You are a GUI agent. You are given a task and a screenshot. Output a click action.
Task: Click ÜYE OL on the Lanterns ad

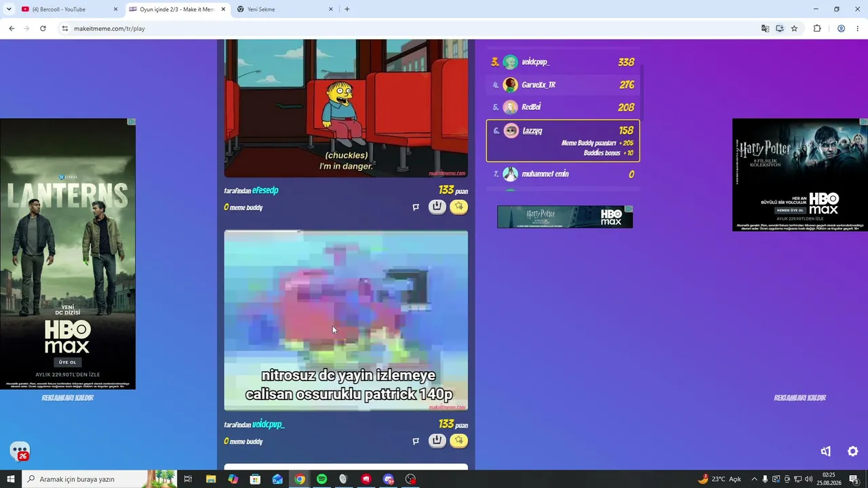(x=68, y=362)
